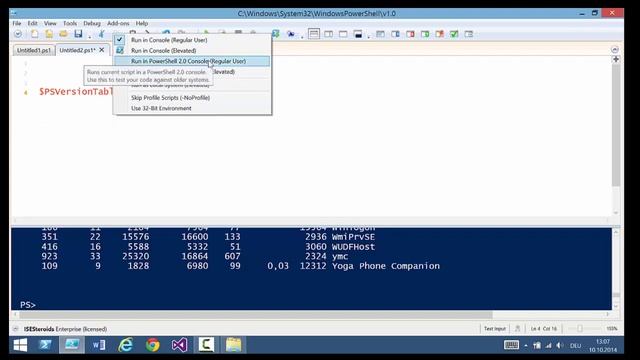Choose Run in PowerShell 2.0 Console (Regular User)
Image resolution: width=640 pixels, height=360 pixels.
pos(192,61)
